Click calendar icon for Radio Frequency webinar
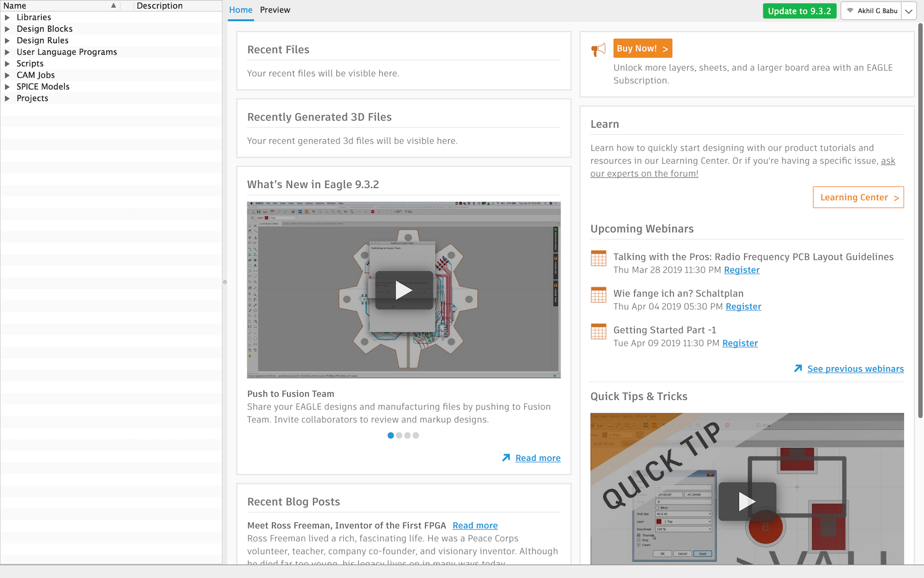Image resolution: width=924 pixels, height=578 pixels. 598,258
